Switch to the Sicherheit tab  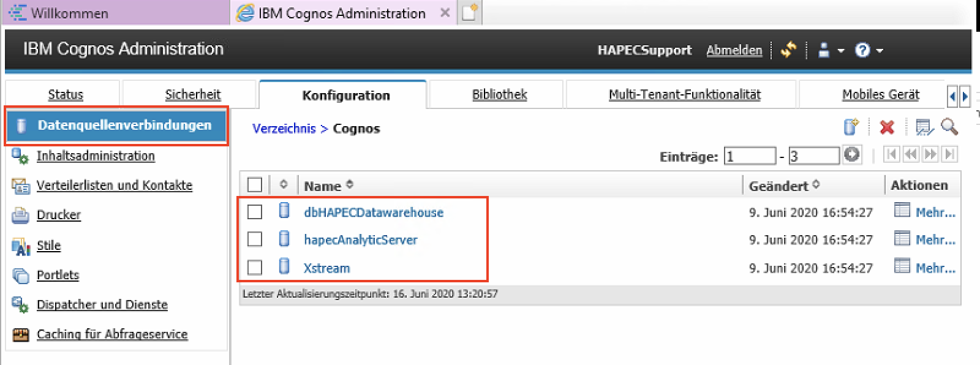[192, 94]
